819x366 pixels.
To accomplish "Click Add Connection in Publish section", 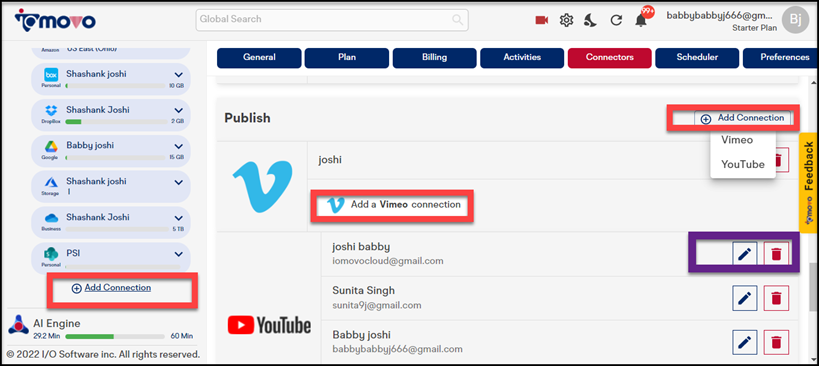I will pos(742,119).
